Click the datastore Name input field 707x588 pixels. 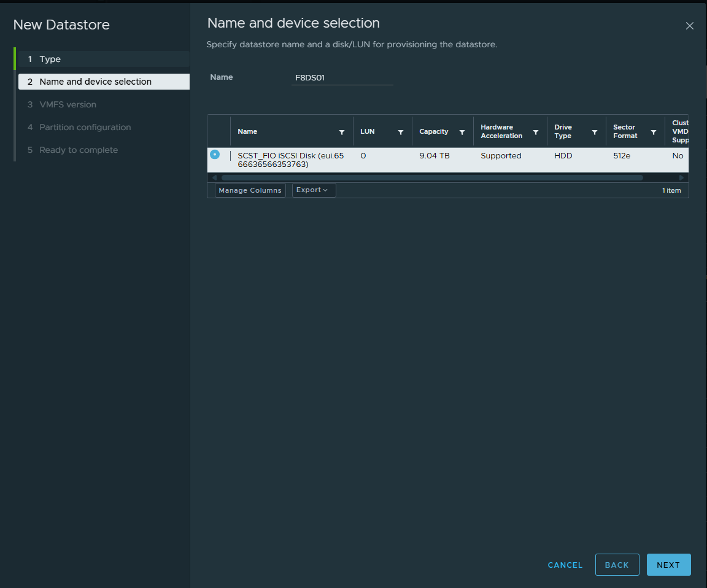coord(342,78)
